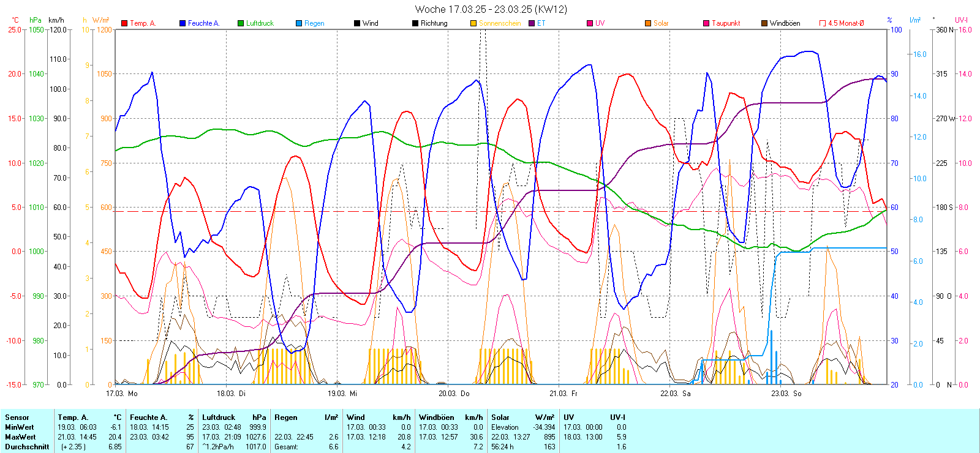The image size is (980, 453).
Task: Click the UV legend label text
Action: coord(600,23)
